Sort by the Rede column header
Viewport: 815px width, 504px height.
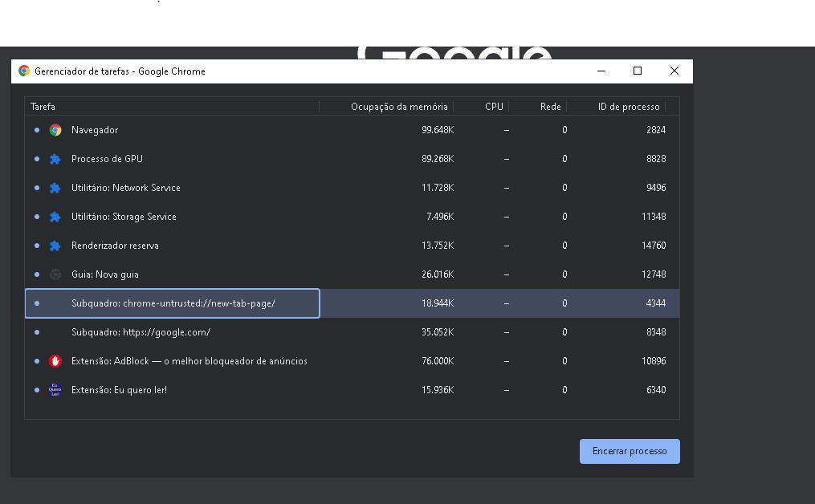(x=538, y=107)
